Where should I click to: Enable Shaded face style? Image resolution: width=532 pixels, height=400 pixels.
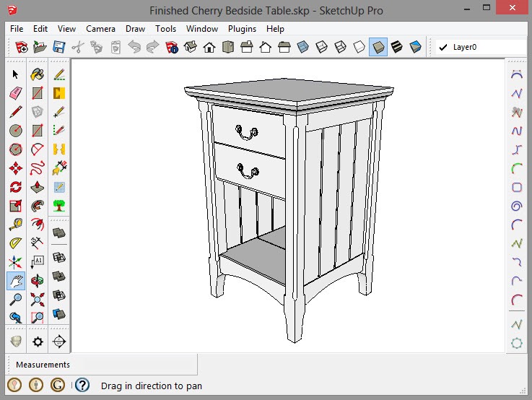[x=378, y=48]
